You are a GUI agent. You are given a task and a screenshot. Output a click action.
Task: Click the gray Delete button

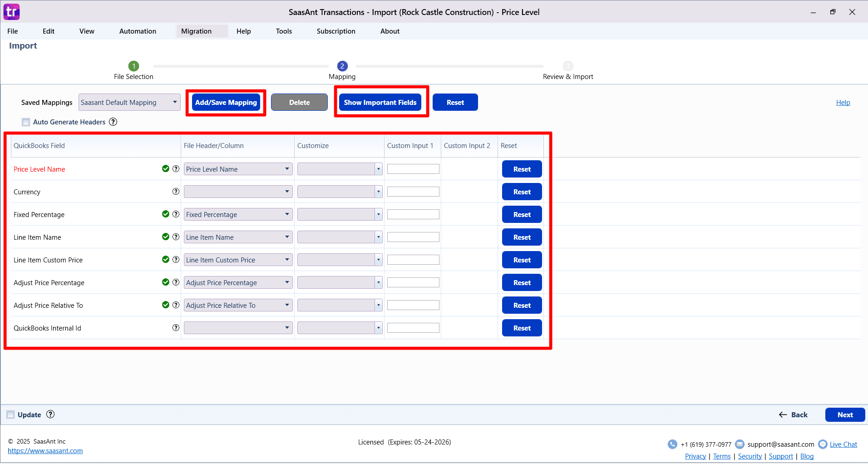pos(299,103)
